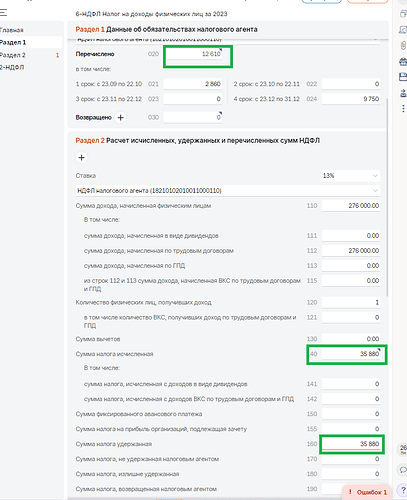Click the floppy disk save icon
This screenshot has width=407, height=500.
[403, 77]
